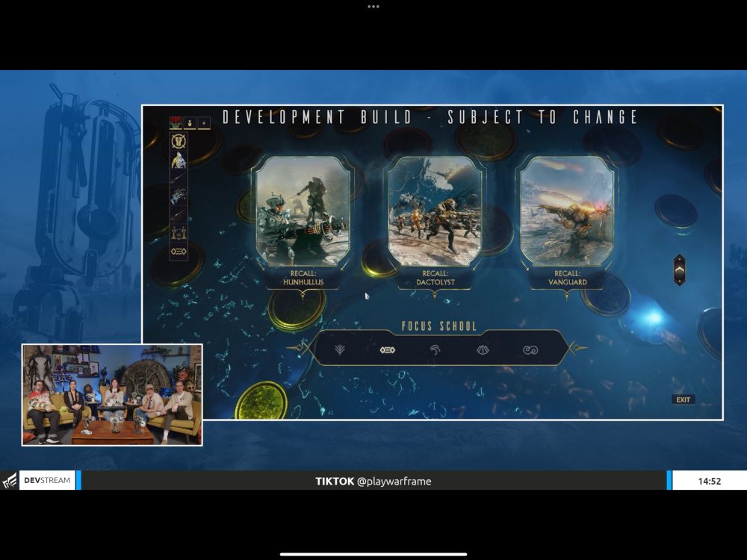Choose the branching leaf Focus School icon
Screen dimensions: 747x560
tap(340, 350)
